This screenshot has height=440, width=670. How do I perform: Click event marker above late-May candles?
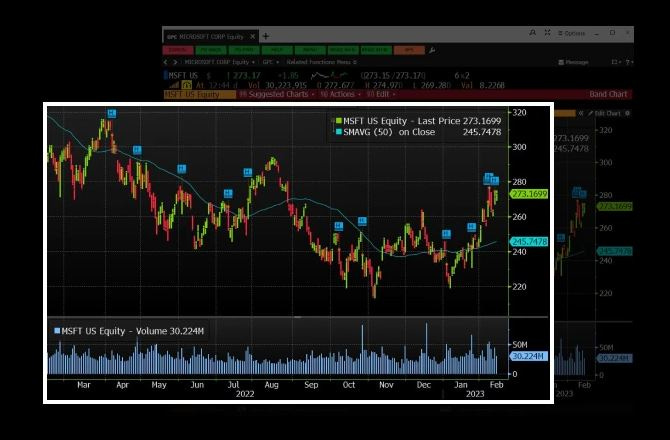click(182, 168)
